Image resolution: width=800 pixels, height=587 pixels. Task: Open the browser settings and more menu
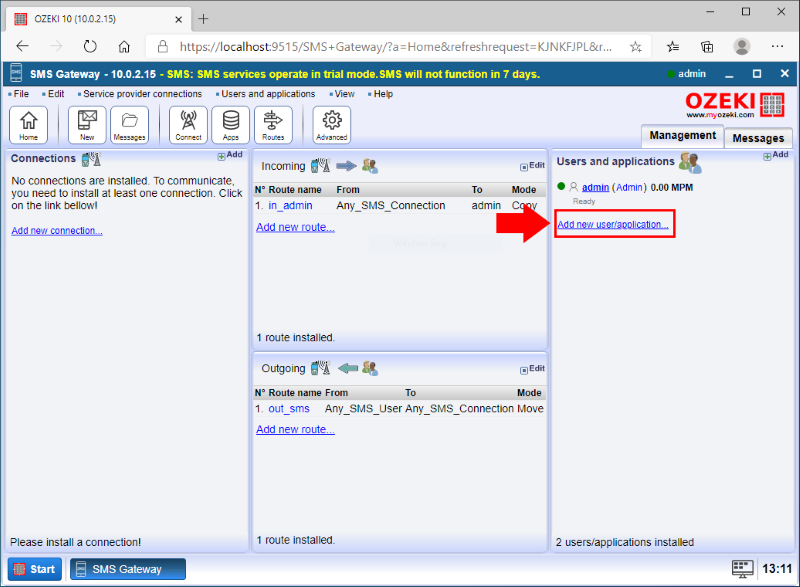click(x=777, y=47)
